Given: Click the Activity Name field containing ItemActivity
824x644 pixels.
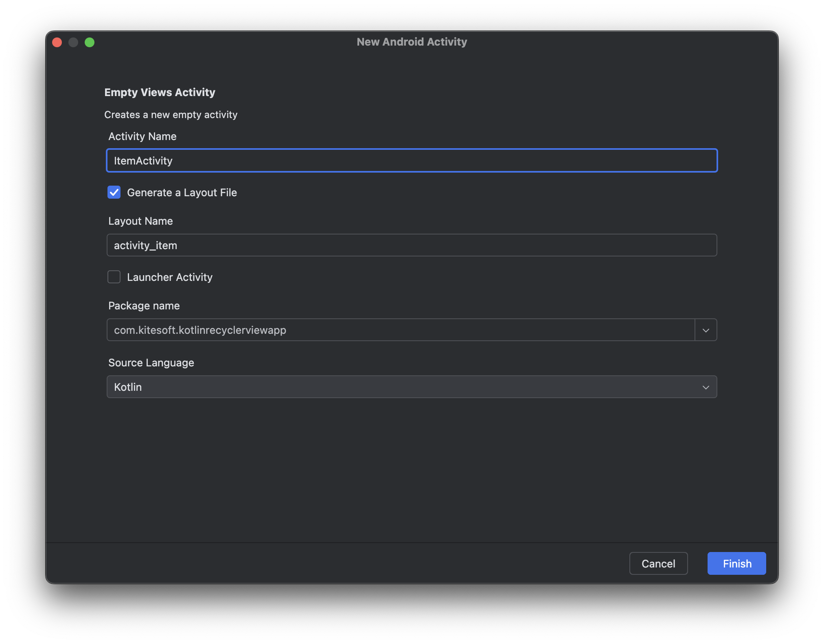Looking at the screenshot, I should pyautogui.click(x=411, y=160).
